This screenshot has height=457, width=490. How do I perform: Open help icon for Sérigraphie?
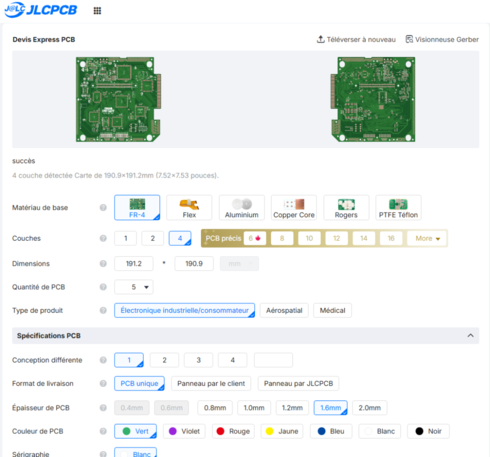103,454
